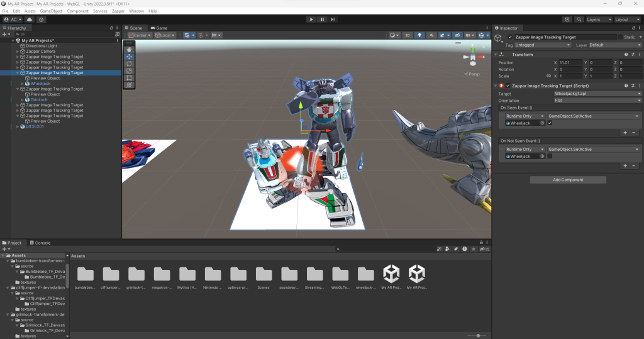Expand the Zappar Camera hierarchy item

click(17, 52)
